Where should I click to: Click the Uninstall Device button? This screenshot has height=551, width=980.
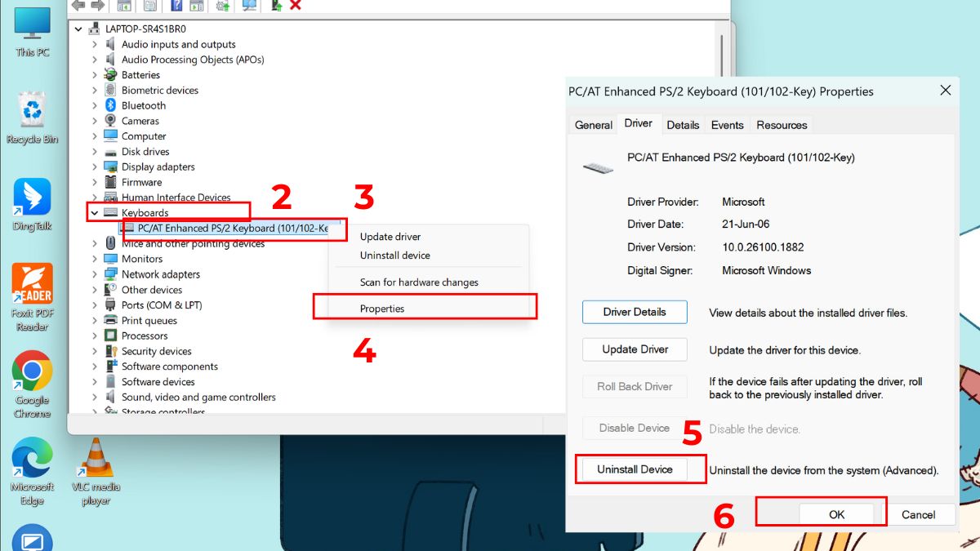[635, 469]
